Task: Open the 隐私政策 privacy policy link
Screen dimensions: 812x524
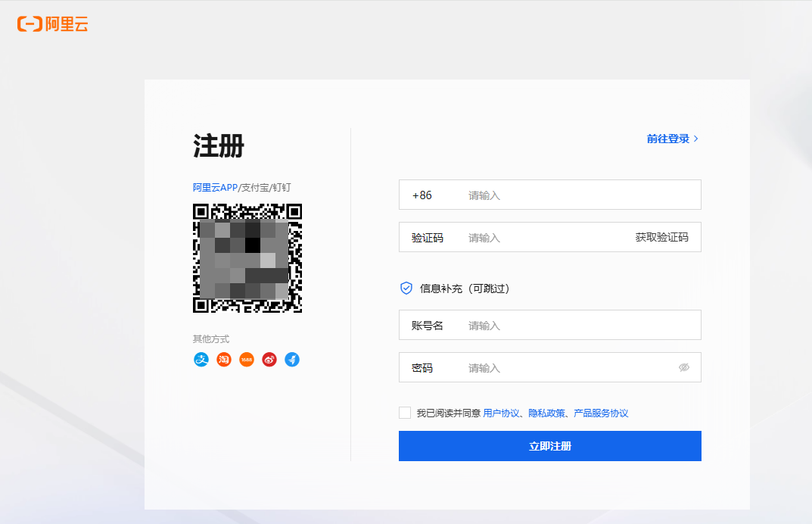Action: tap(546, 413)
